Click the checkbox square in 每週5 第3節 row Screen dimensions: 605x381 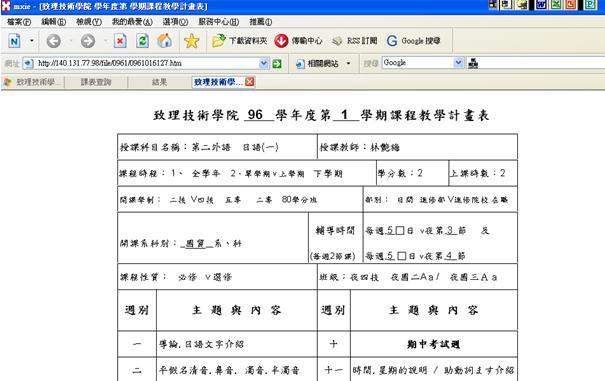(x=400, y=230)
